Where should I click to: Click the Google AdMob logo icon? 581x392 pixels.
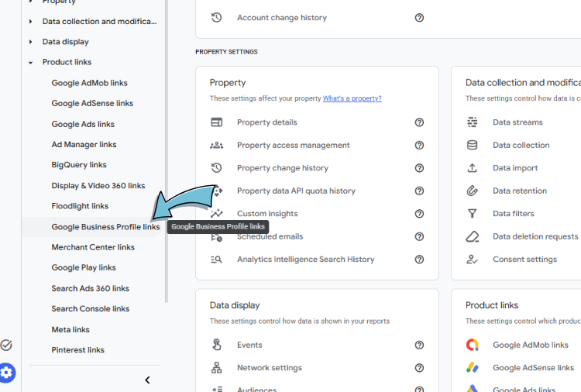[472, 345]
